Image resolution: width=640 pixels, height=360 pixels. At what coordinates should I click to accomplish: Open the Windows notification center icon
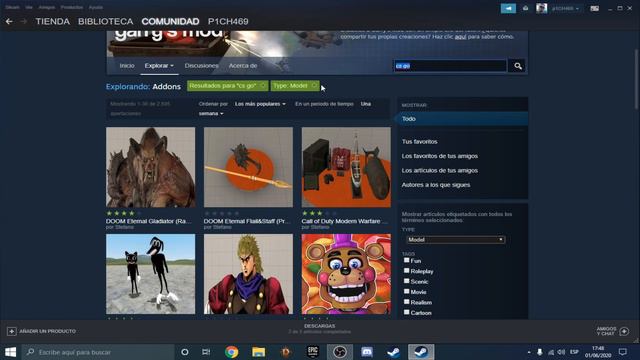coord(622,352)
